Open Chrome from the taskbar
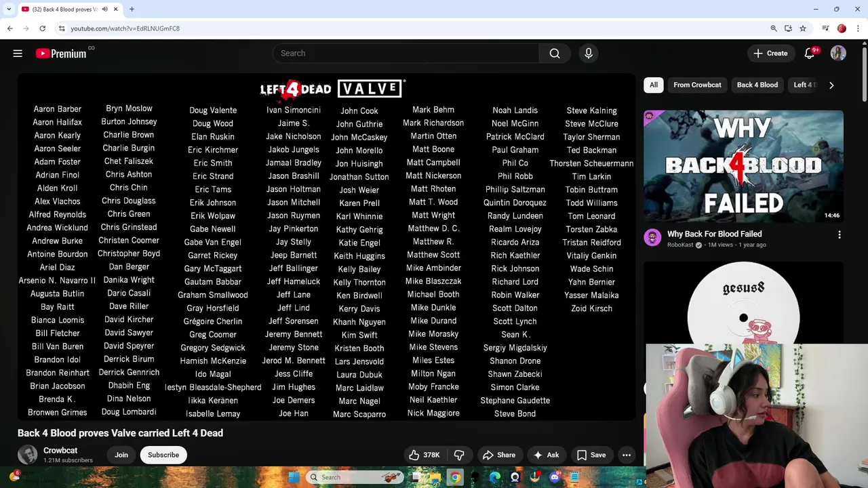The height and width of the screenshot is (488, 868). 455,477
